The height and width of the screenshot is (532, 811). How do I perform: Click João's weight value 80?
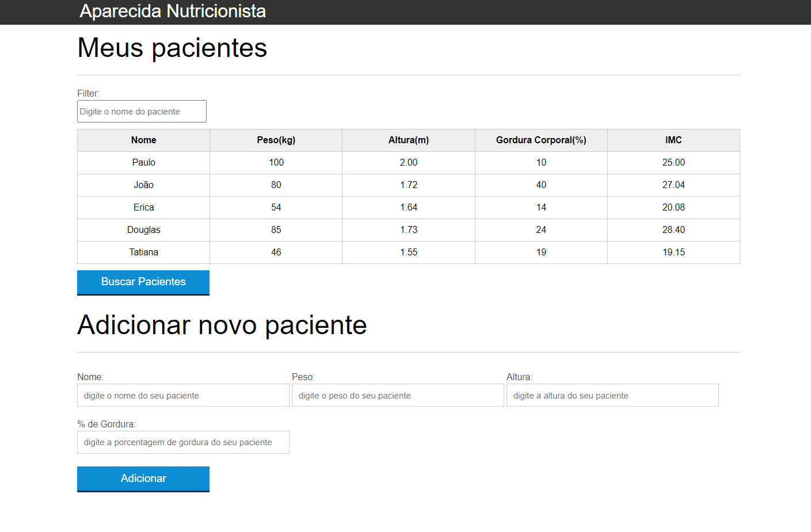pos(276,185)
